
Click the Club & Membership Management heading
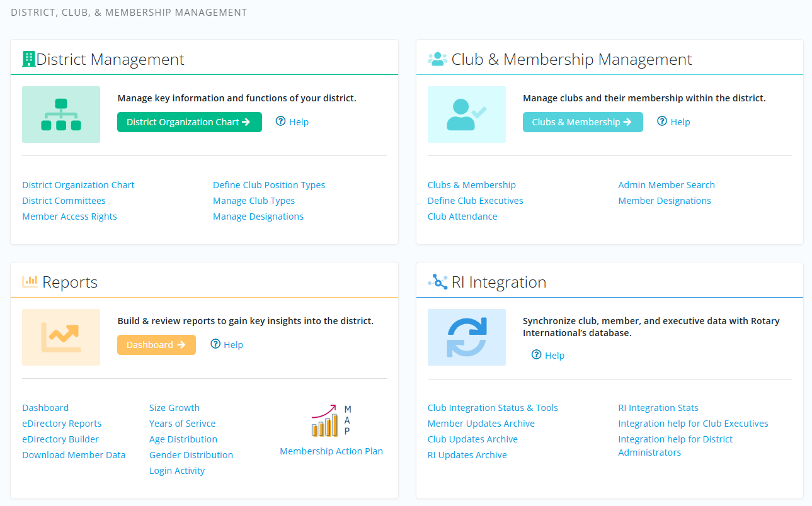(x=572, y=59)
